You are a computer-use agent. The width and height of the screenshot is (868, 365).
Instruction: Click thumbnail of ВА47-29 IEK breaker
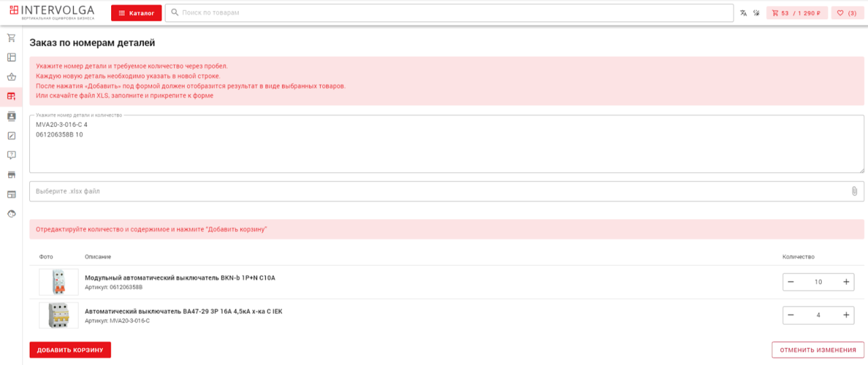point(58,315)
